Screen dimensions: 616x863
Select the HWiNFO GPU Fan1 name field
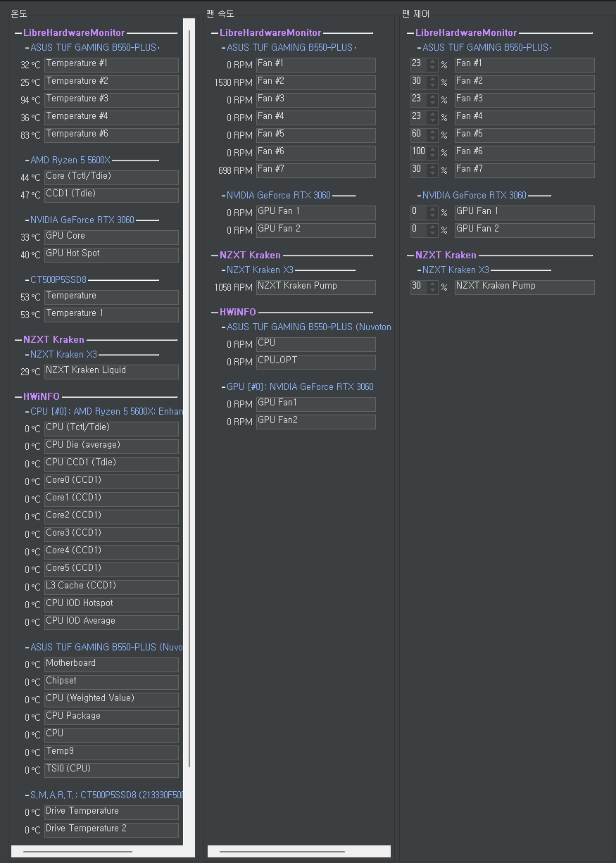[x=315, y=404]
